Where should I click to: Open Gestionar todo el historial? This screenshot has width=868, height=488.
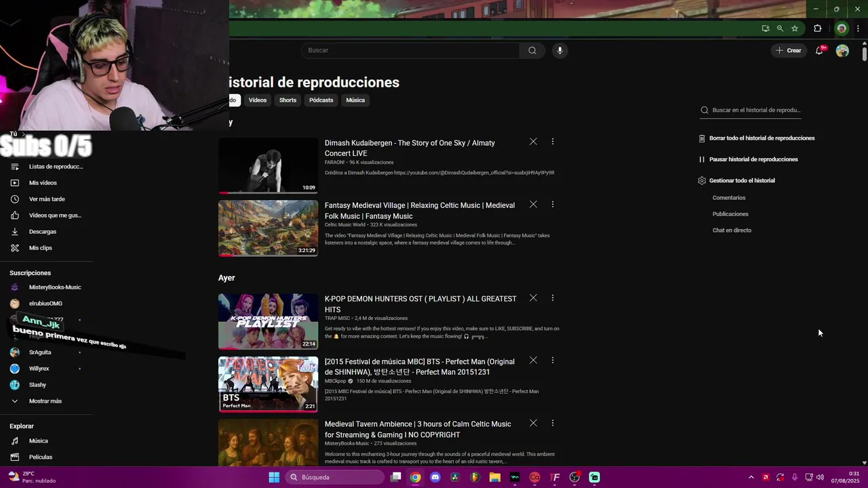736,181
